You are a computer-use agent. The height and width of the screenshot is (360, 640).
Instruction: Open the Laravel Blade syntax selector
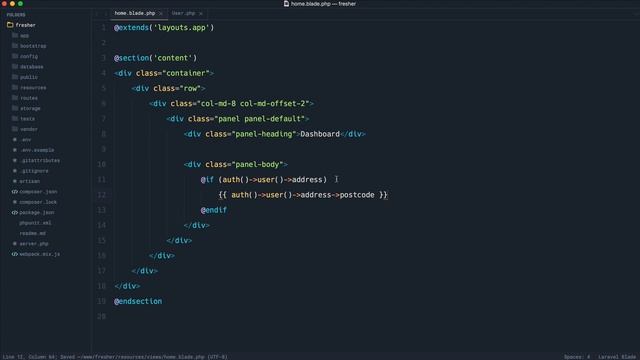(617, 357)
